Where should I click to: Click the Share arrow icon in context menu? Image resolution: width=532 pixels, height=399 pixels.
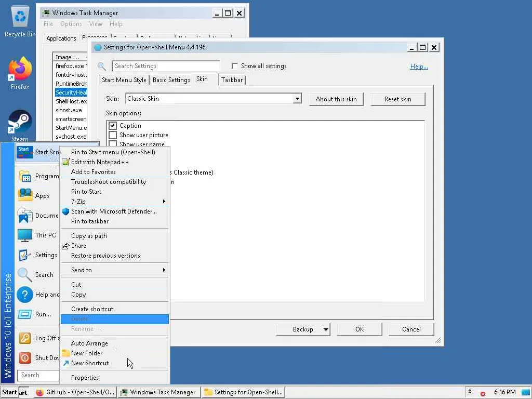point(65,246)
